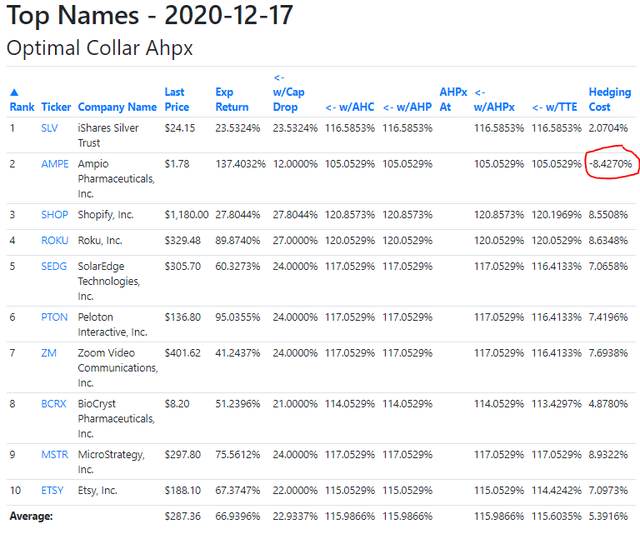The width and height of the screenshot is (640, 534).
Task: Sort by the Company Name column header
Action: click(117, 107)
